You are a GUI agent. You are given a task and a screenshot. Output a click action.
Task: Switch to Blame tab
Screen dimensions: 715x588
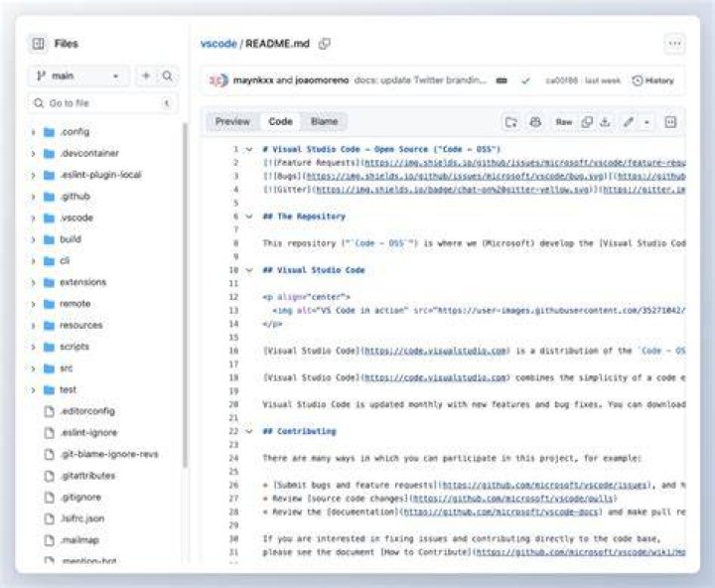point(324,121)
